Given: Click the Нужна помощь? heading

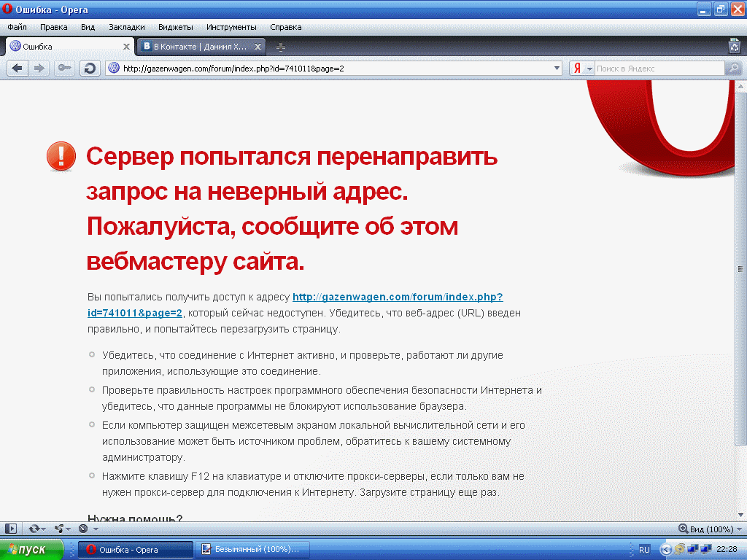Looking at the screenshot, I should click(x=135, y=518).
